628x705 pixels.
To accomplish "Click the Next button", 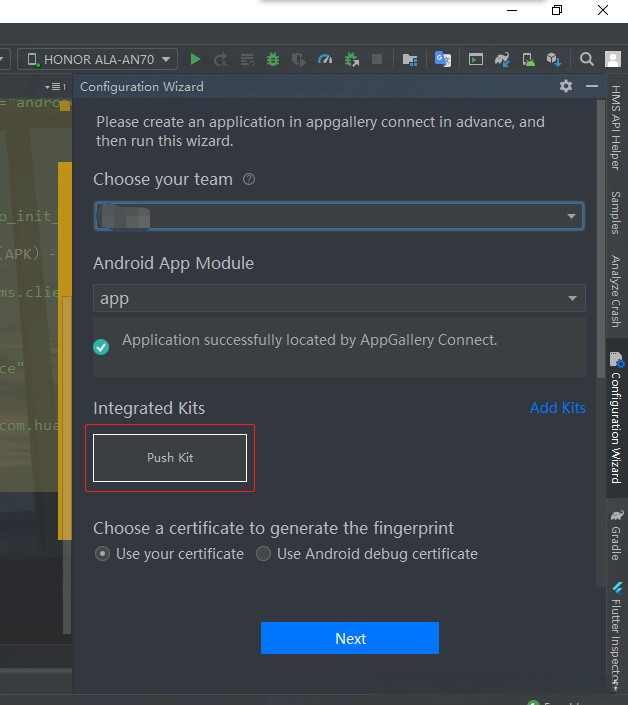I will (x=350, y=638).
